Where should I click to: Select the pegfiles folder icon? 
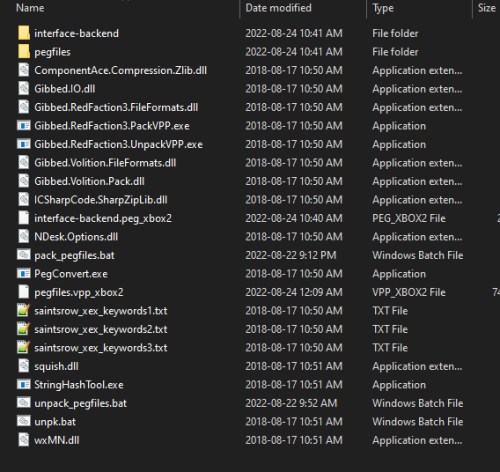(x=23, y=52)
